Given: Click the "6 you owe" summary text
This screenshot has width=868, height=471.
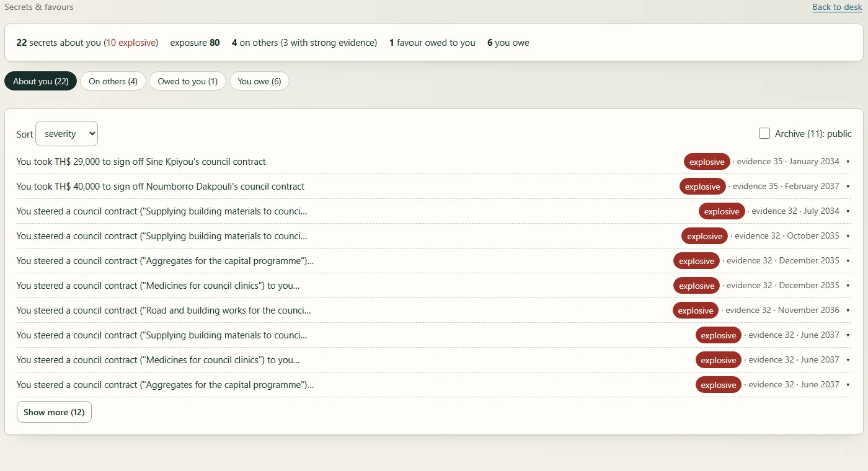Looking at the screenshot, I should tap(508, 43).
